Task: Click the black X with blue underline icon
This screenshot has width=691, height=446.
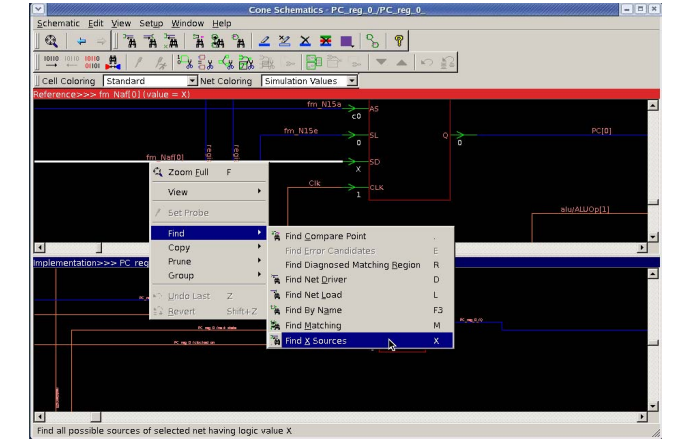Action: (305, 41)
